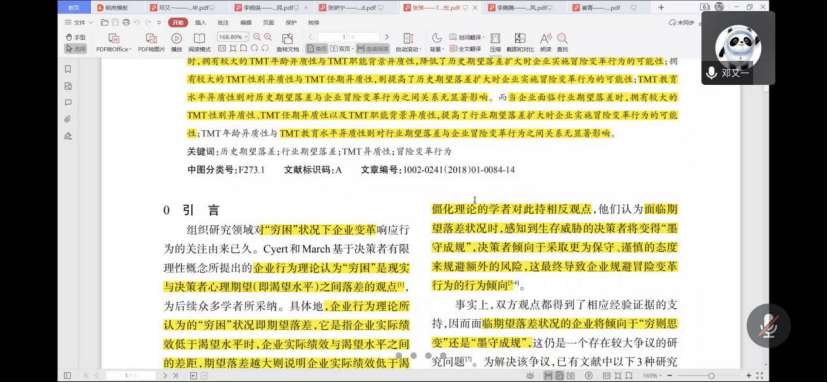828x383 pixels.
Task: Unmute the microphone in the meeting overlay
Action: coord(768,326)
